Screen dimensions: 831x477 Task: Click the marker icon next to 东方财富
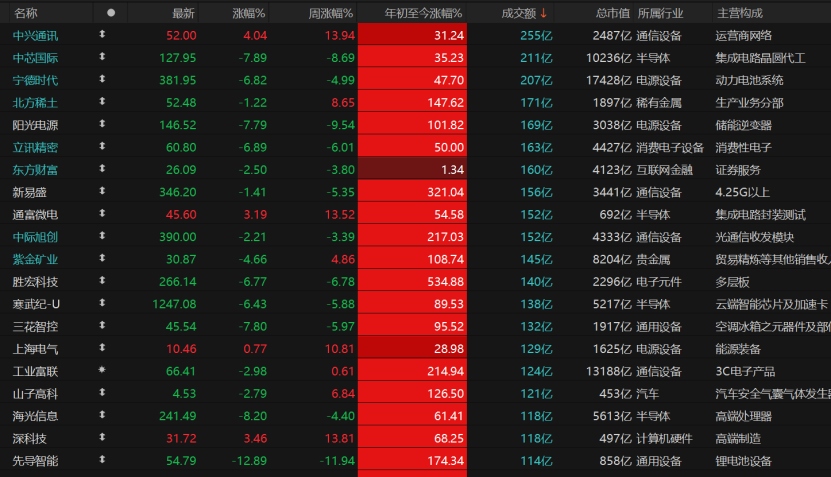point(102,170)
